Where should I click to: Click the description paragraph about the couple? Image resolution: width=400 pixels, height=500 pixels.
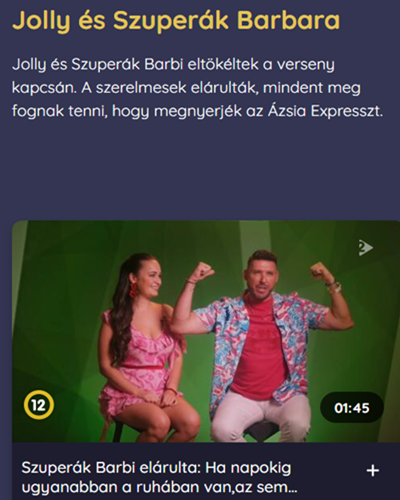[x=197, y=88]
